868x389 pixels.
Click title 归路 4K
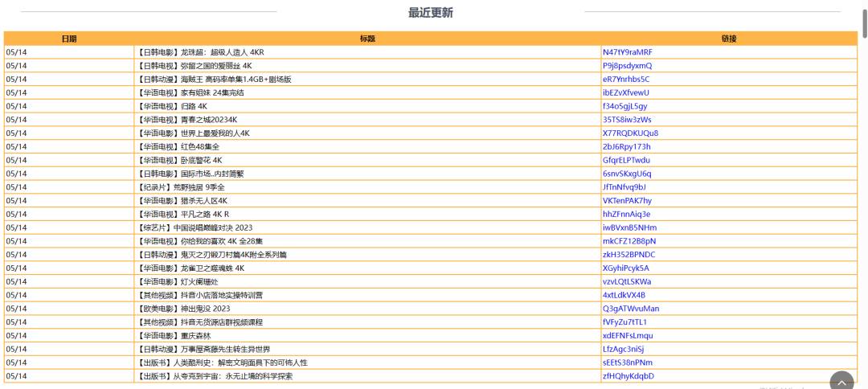coord(194,106)
